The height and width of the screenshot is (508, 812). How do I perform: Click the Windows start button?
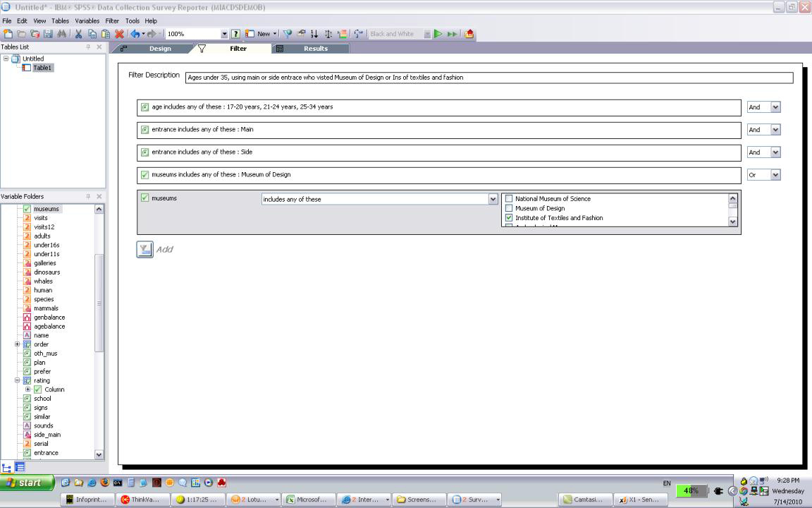(x=27, y=483)
